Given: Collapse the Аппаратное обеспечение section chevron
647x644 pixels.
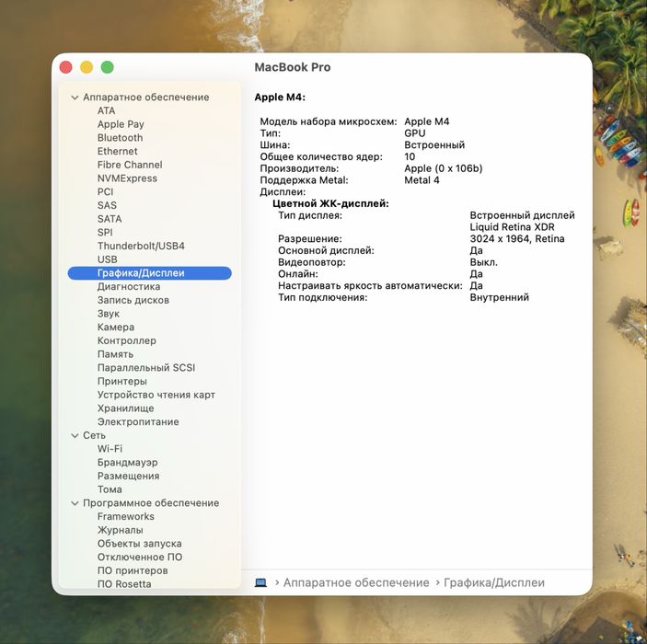Looking at the screenshot, I should click(75, 98).
